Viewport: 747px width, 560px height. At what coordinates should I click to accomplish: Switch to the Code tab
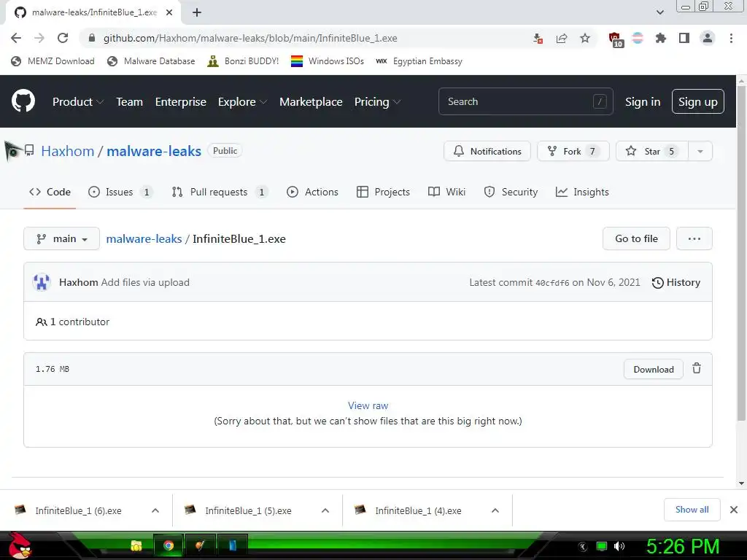click(x=50, y=192)
